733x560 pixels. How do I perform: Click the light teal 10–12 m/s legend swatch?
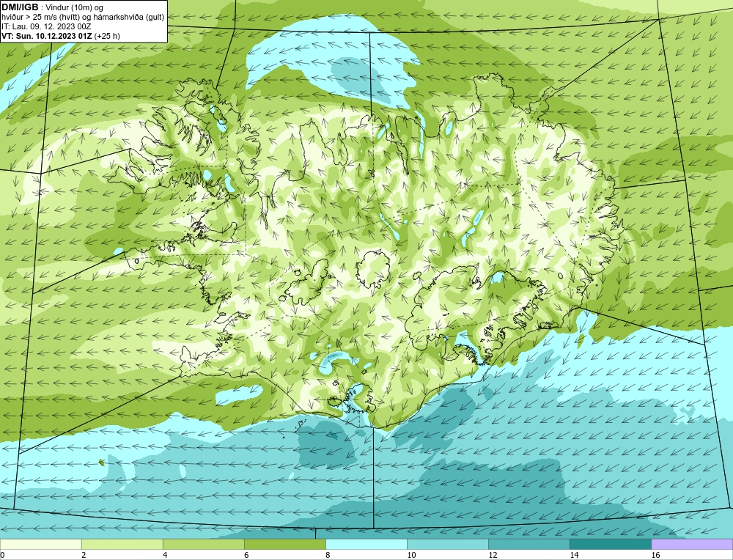(447, 544)
